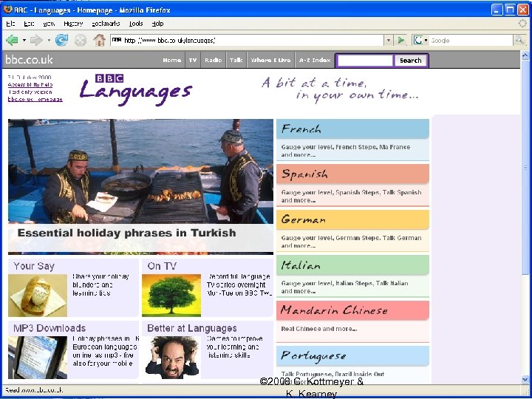Click the grey Forward arrow button
532x399 pixels.
[x=36, y=41]
